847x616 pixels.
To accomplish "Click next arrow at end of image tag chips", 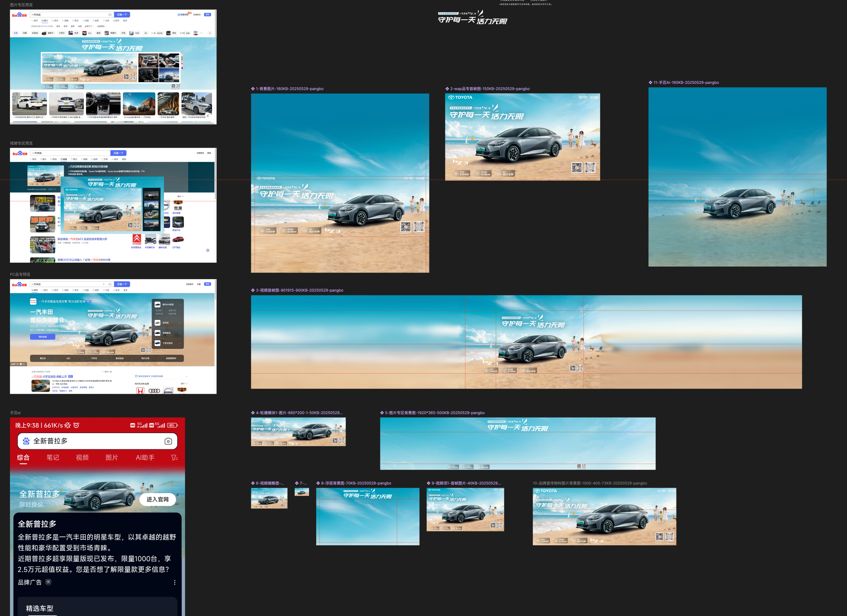I will tap(210, 33).
